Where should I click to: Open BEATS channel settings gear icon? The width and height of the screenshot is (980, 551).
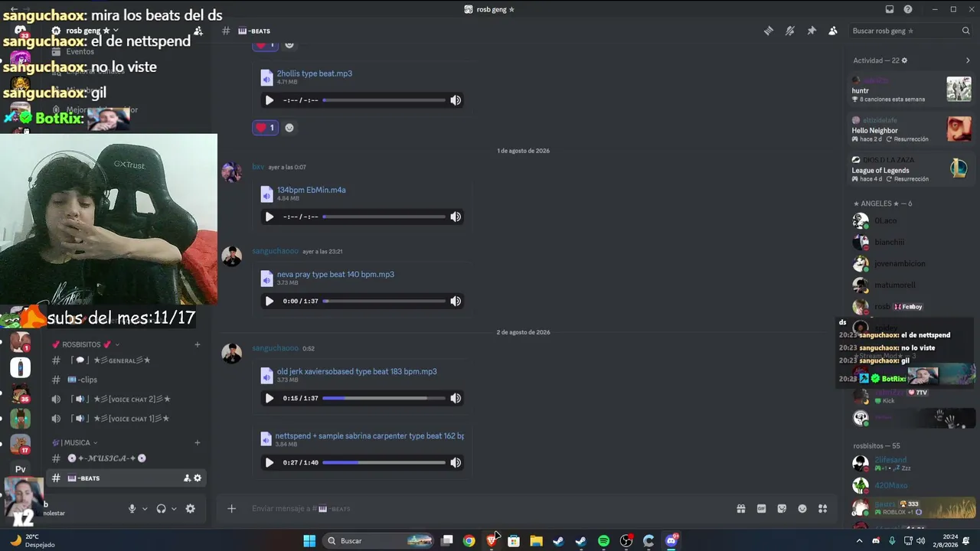click(x=198, y=478)
